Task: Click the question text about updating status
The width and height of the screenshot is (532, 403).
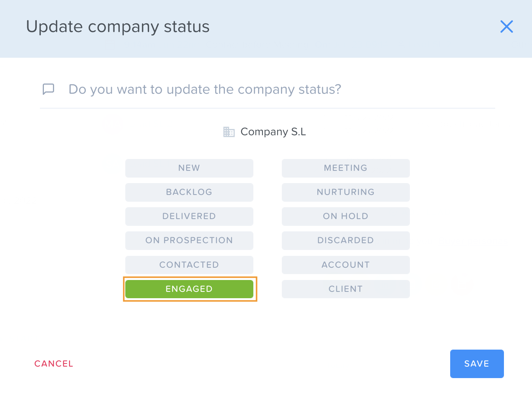Action: point(205,89)
